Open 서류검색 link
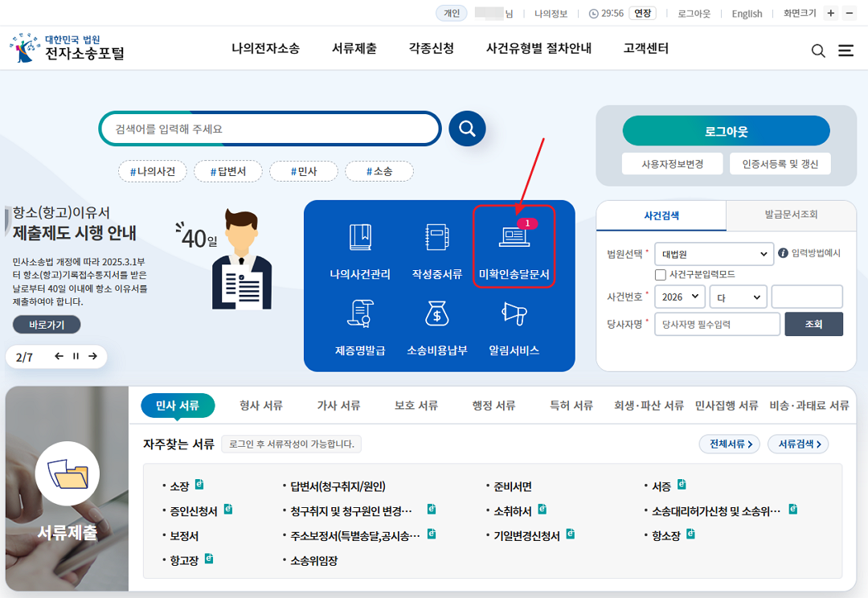Screen dimensions: 868x598 point(798,444)
